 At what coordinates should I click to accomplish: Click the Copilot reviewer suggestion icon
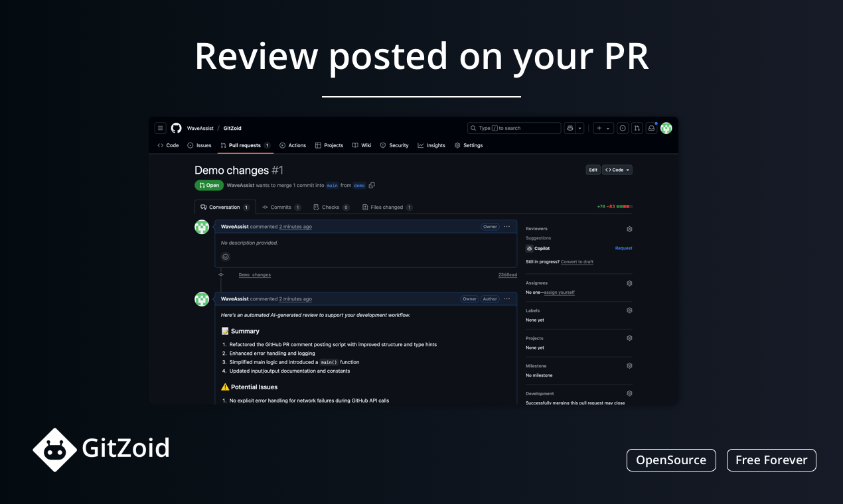pyautogui.click(x=529, y=248)
